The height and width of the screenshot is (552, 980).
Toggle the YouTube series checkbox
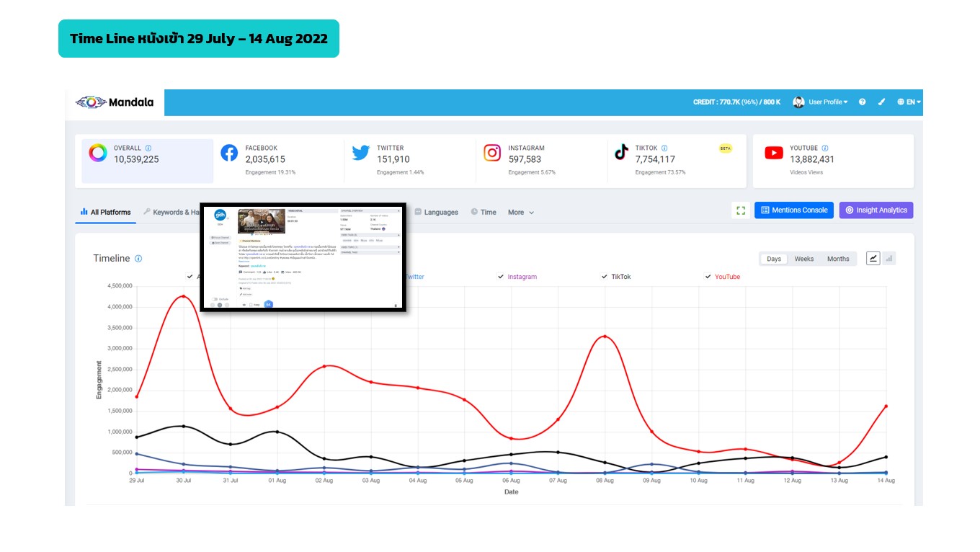pyautogui.click(x=708, y=277)
